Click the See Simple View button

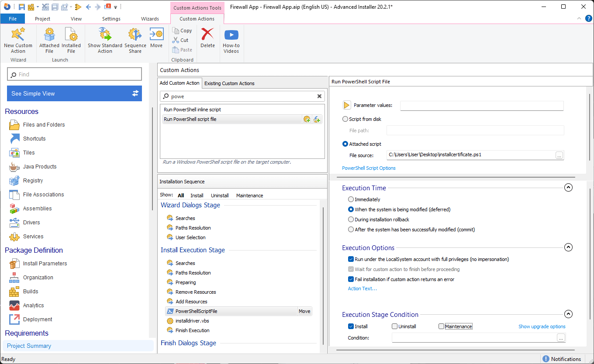(74, 93)
